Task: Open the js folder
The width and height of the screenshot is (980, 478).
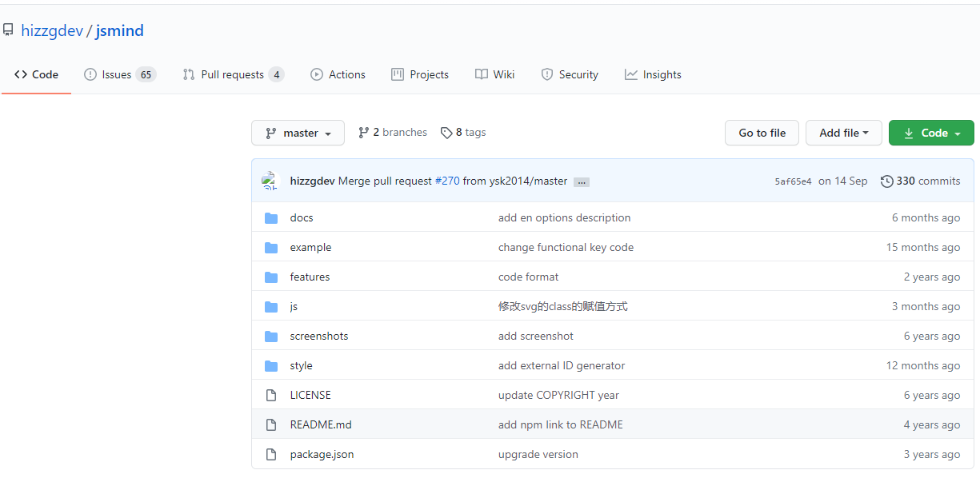Action: (294, 306)
